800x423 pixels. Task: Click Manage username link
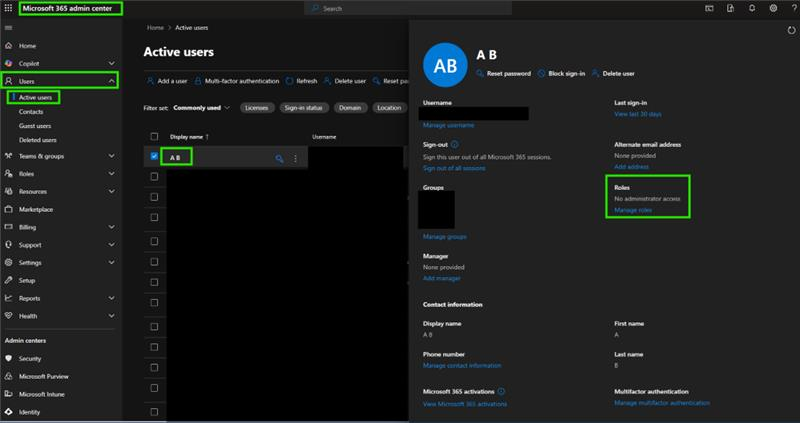[x=448, y=125]
